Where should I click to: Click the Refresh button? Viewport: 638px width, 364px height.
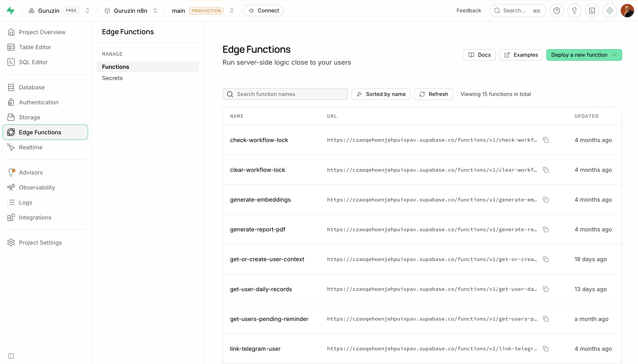[433, 94]
